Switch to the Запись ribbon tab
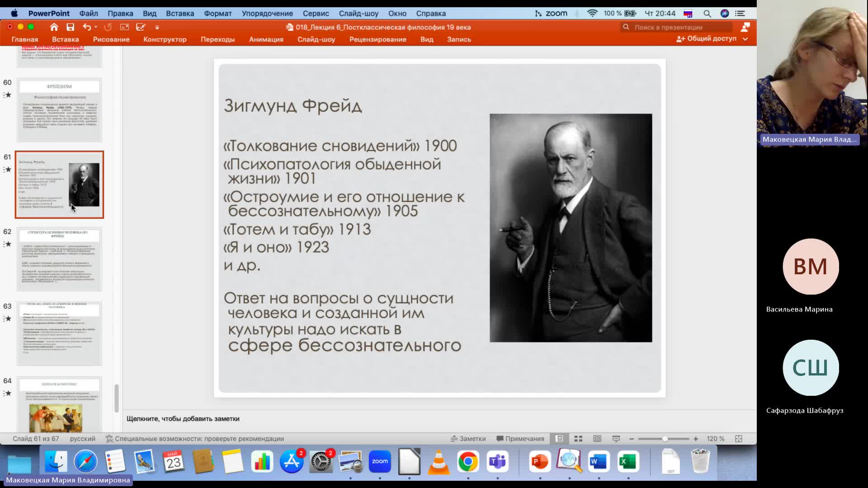 459,39
